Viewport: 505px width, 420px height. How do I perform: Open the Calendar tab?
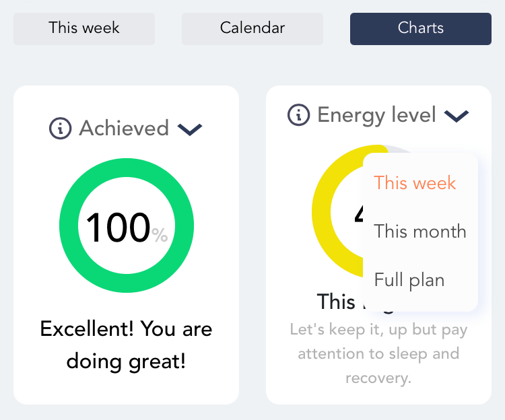click(252, 29)
